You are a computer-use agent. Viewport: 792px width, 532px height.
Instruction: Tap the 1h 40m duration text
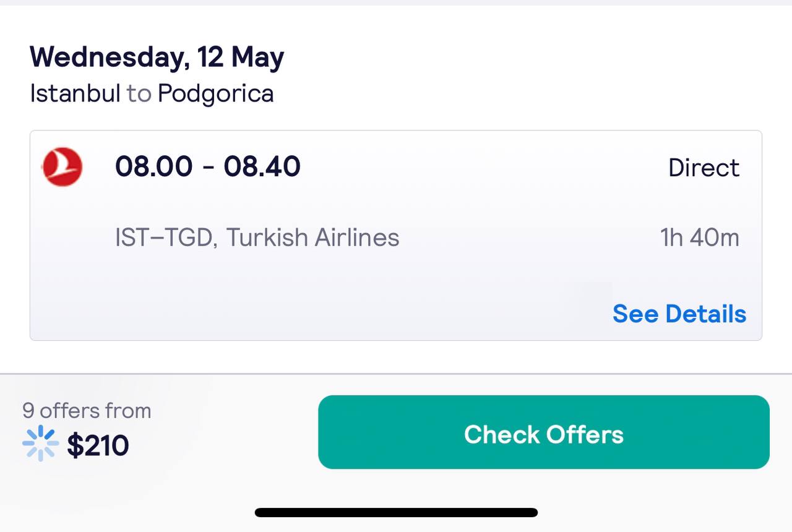click(x=700, y=238)
